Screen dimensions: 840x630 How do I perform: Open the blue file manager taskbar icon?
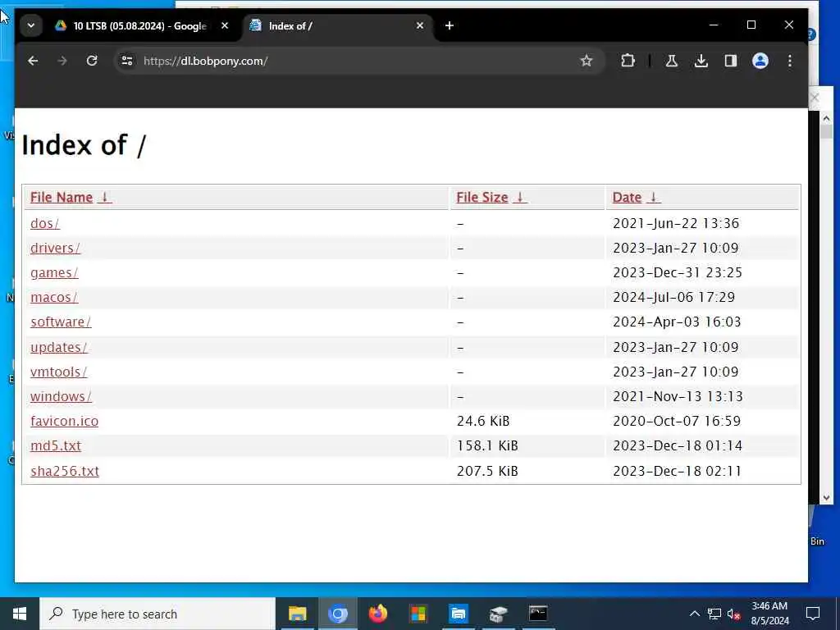(459, 614)
